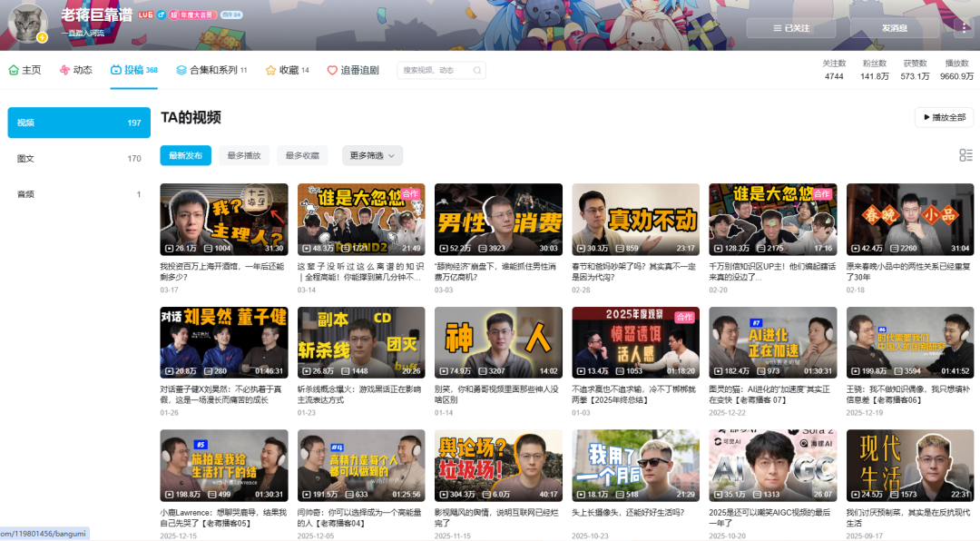Select the 最新发布 sort option

(x=186, y=155)
